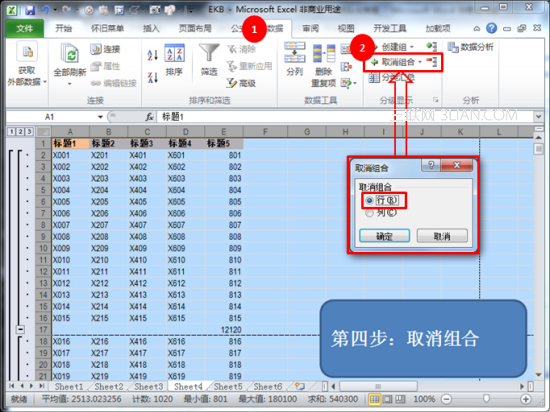Click the 分列 text to columns icon
The width and height of the screenshot is (550, 412).
click(x=295, y=59)
